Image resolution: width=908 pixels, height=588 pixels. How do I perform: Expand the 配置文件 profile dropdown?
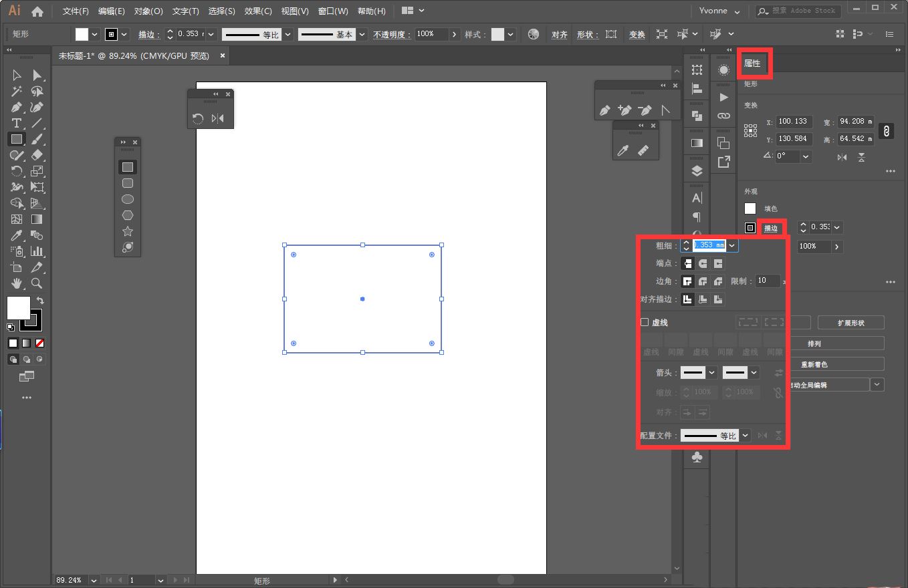pyautogui.click(x=745, y=436)
